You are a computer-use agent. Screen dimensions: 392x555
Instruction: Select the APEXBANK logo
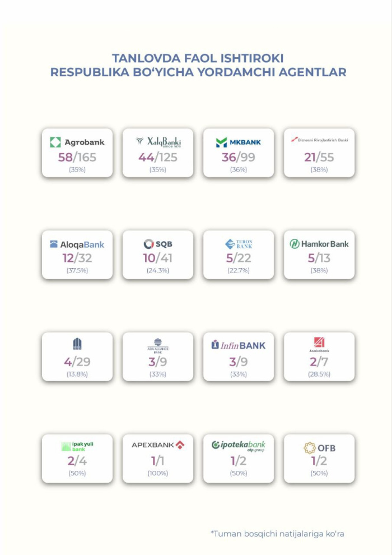(158, 445)
